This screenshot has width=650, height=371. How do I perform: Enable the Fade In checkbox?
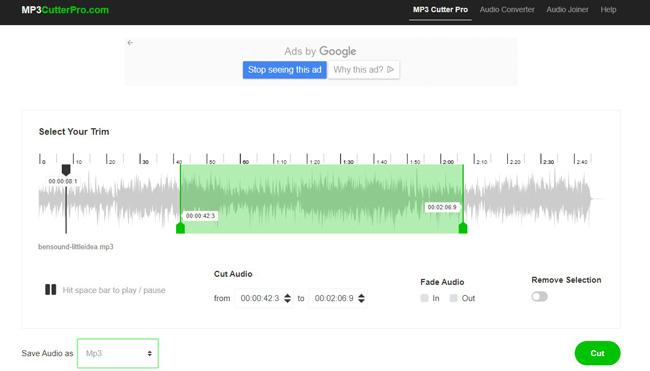pos(424,298)
